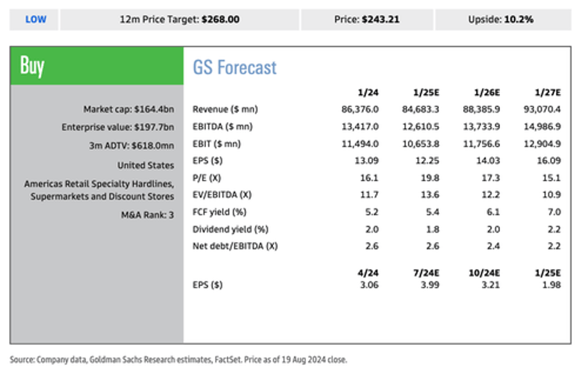
Task: Select Market cap: $164.4bn text
Action: click(129, 109)
